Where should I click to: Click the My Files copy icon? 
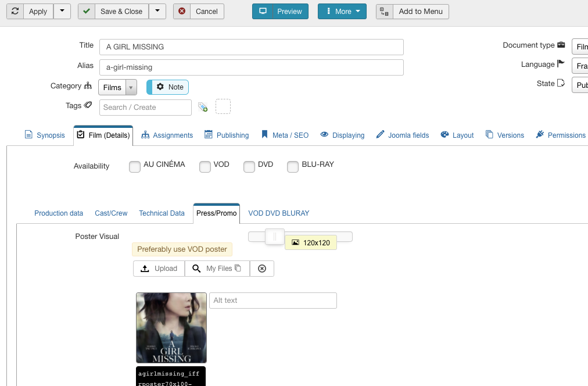[238, 268]
